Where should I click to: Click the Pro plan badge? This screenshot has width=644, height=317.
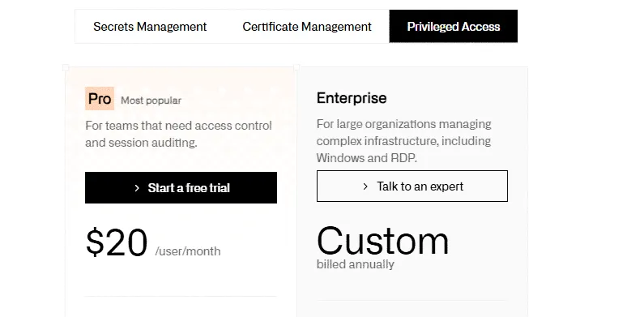pos(100,99)
